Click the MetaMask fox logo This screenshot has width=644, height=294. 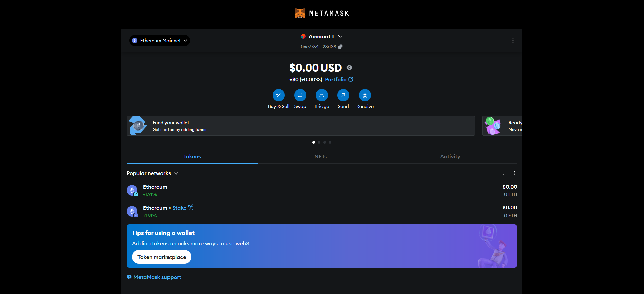click(300, 13)
